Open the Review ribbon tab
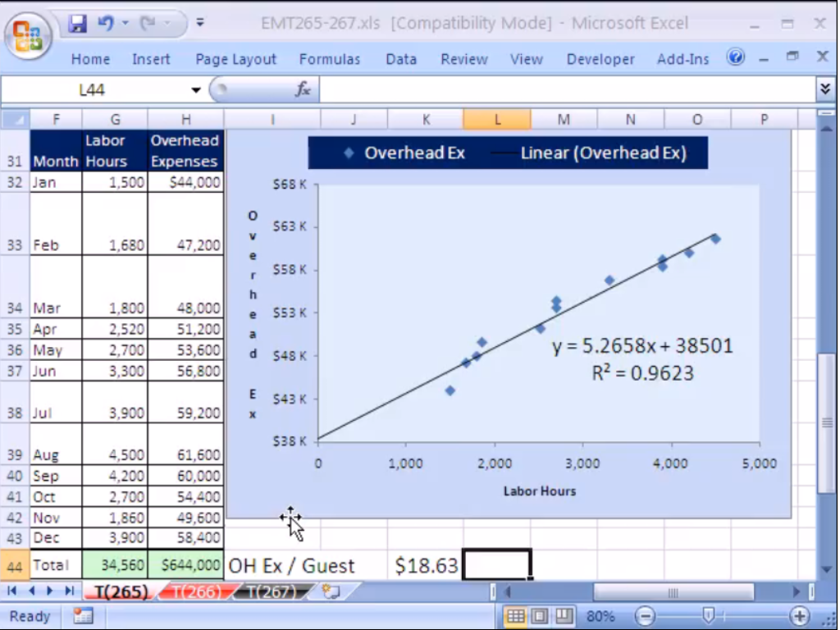 464,59
